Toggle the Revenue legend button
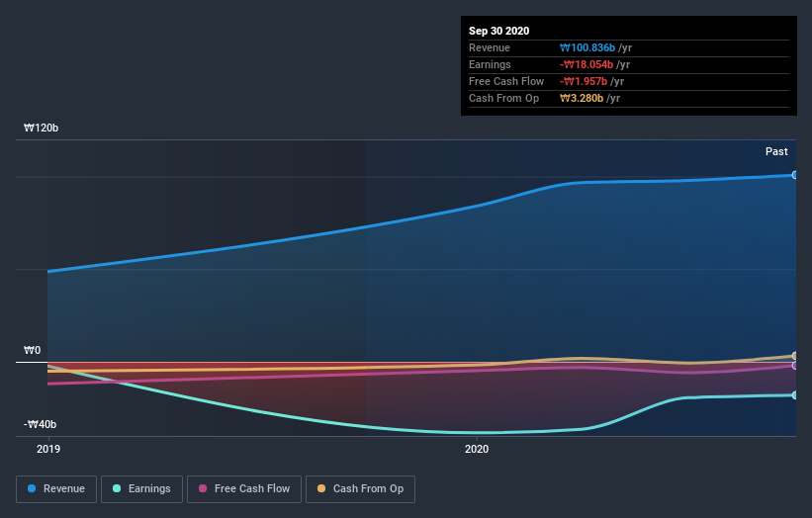This screenshot has width=812, height=518. pyautogui.click(x=56, y=489)
